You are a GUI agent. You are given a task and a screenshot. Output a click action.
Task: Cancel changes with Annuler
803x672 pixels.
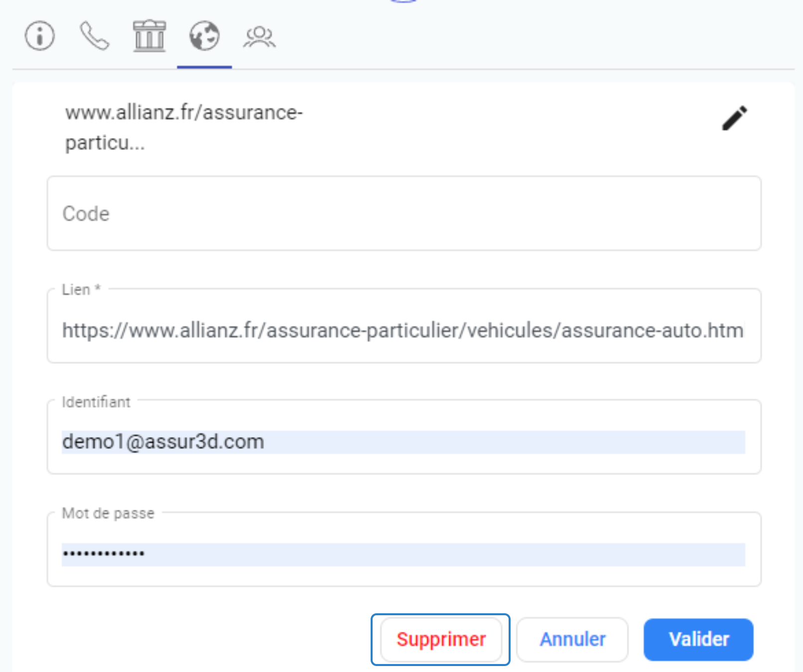(572, 639)
